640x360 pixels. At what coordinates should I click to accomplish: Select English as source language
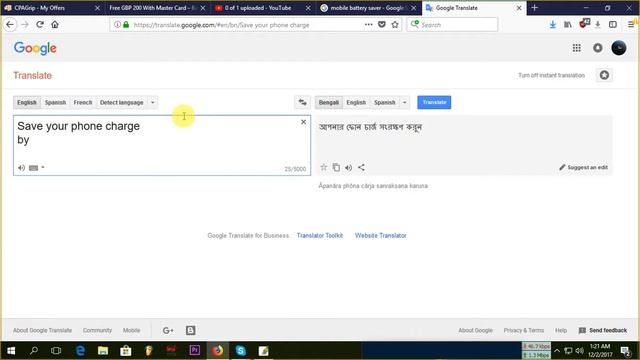pos(27,102)
